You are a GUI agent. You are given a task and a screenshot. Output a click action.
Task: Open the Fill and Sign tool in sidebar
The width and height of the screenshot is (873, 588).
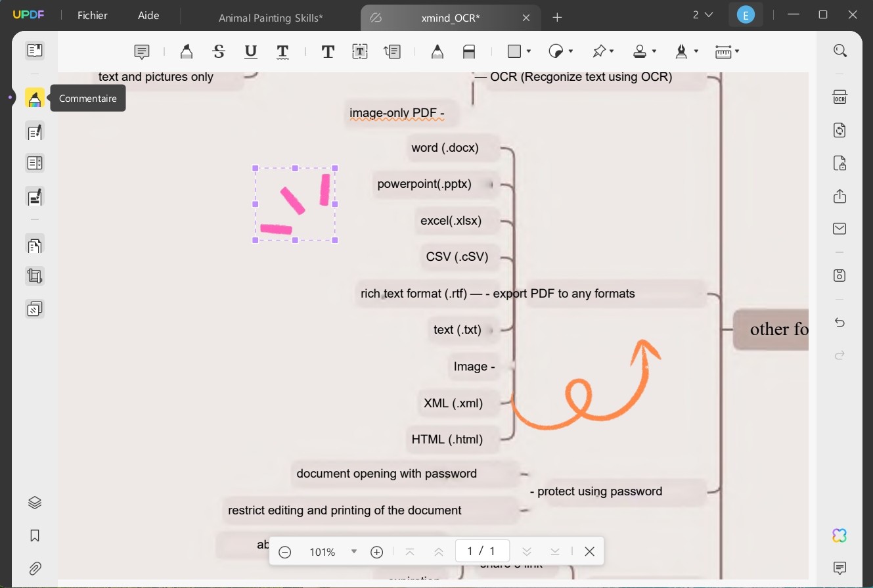(35, 196)
